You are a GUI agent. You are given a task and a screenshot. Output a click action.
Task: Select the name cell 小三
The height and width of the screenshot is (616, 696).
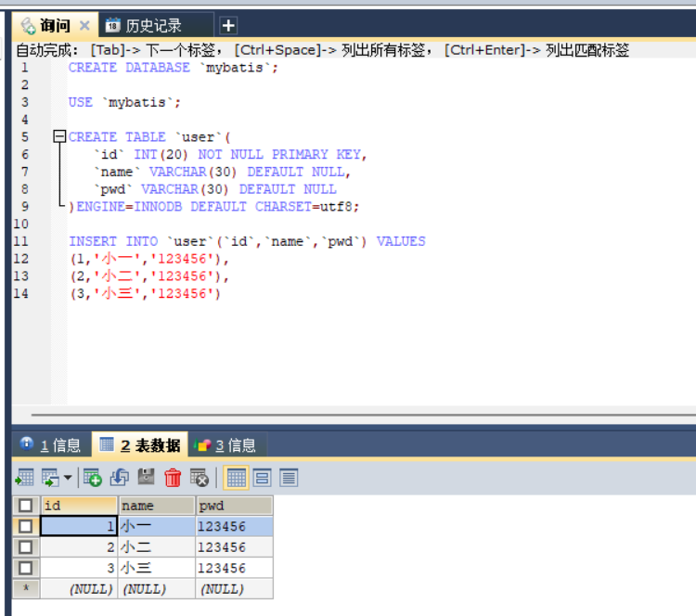(156, 568)
